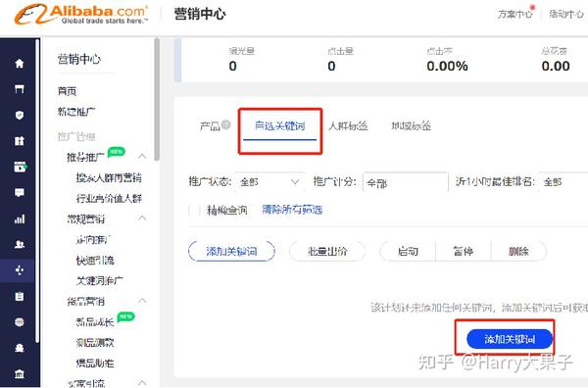Switch to the 地域标签 tab

pos(411,126)
